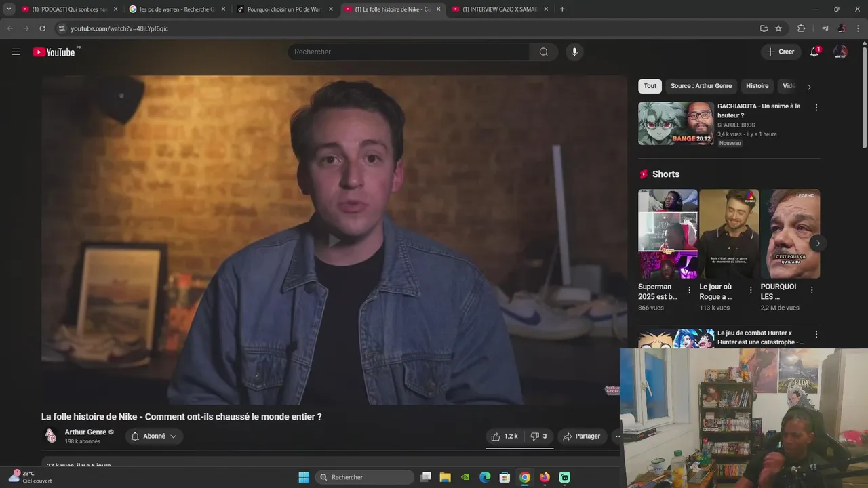Select the Tout filter chip

click(x=650, y=86)
